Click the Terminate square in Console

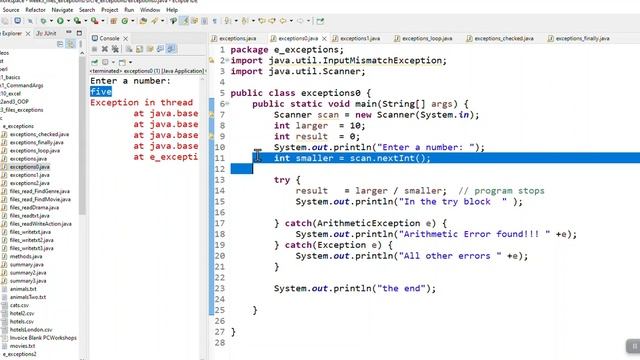coord(94,49)
